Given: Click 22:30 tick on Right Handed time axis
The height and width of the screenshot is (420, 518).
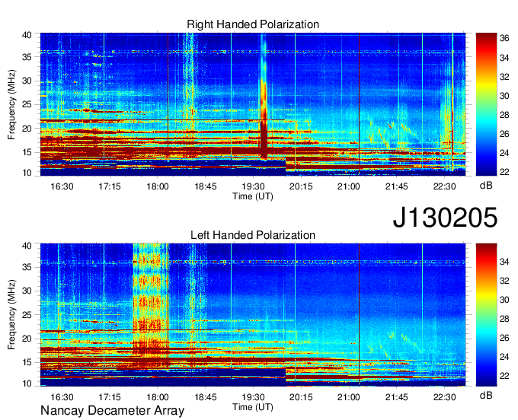Looking at the screenshot, I should (444, 186).
